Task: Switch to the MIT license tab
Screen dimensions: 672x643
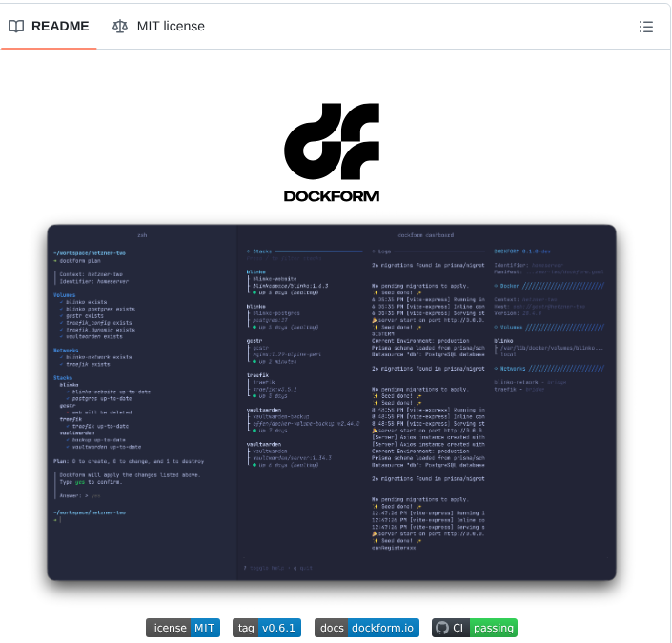Action: [158, 27]
